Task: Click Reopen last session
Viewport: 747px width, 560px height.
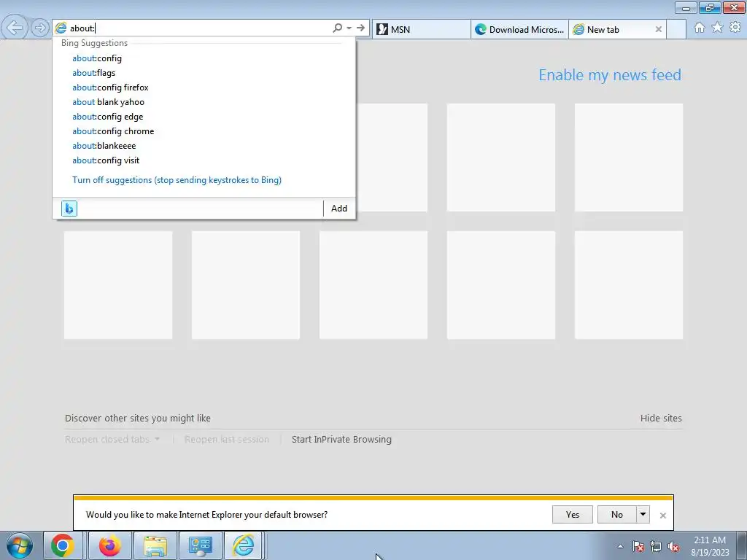Action: click(227, 440)
